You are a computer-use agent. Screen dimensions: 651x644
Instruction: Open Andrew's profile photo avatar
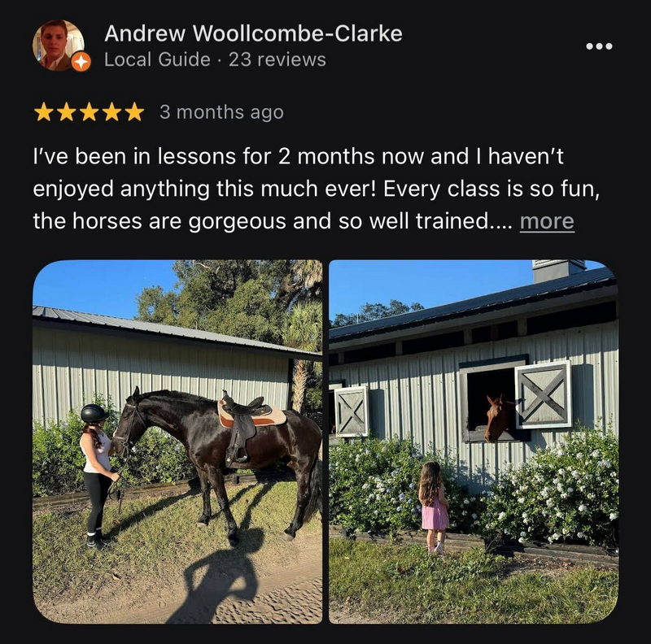coord(58,46)
